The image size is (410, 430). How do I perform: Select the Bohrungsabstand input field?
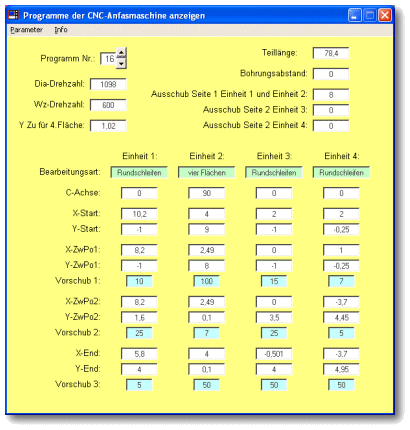[x=331, y=74]
